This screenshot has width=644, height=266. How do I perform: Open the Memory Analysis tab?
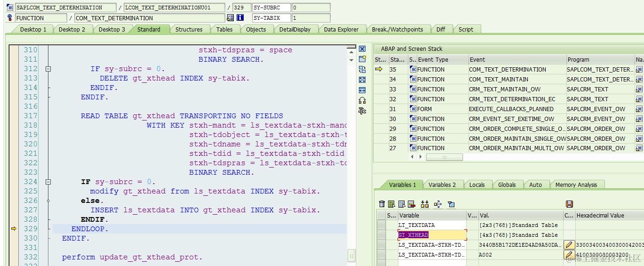coord(576,185)
